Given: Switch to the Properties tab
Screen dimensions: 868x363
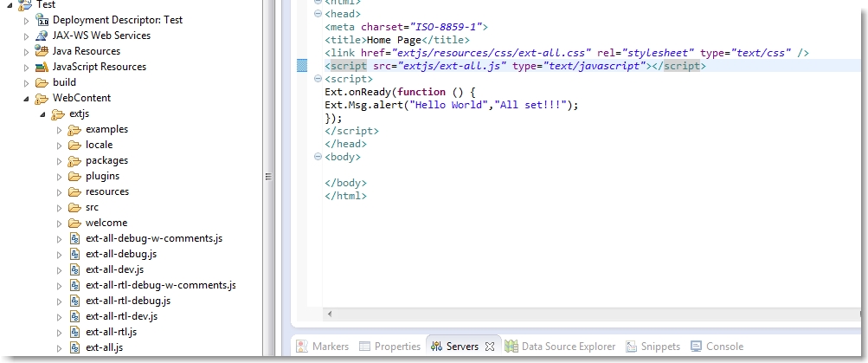Looking at the screenshot, I should [389, 347].
